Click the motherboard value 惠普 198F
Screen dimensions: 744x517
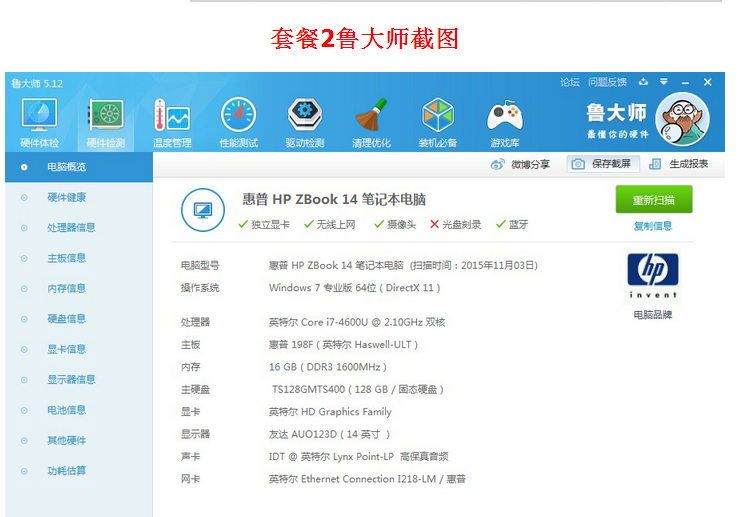(343, 344)
